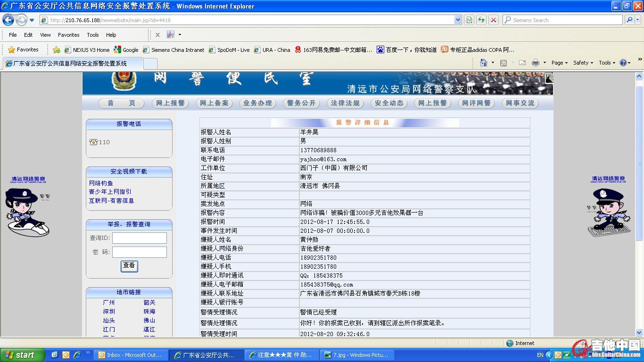Open the 网络钓鱼 video link
The image size is (644, 362).
[101, 183]
